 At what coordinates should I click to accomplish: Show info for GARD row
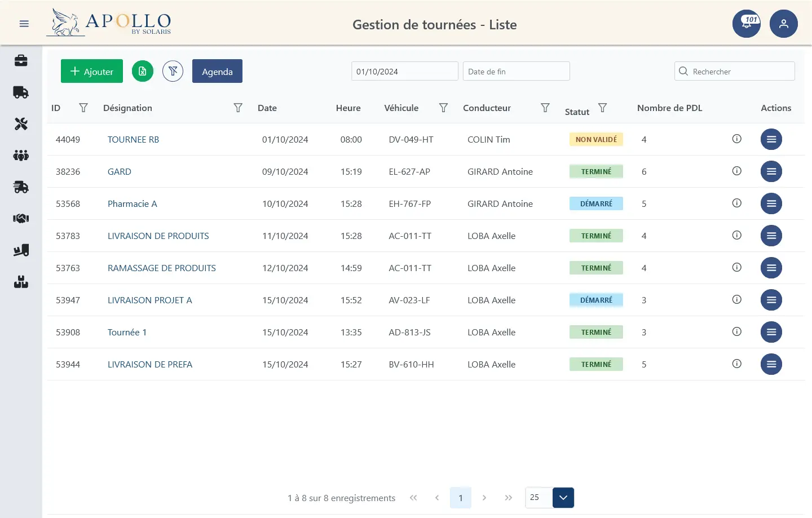736,171
